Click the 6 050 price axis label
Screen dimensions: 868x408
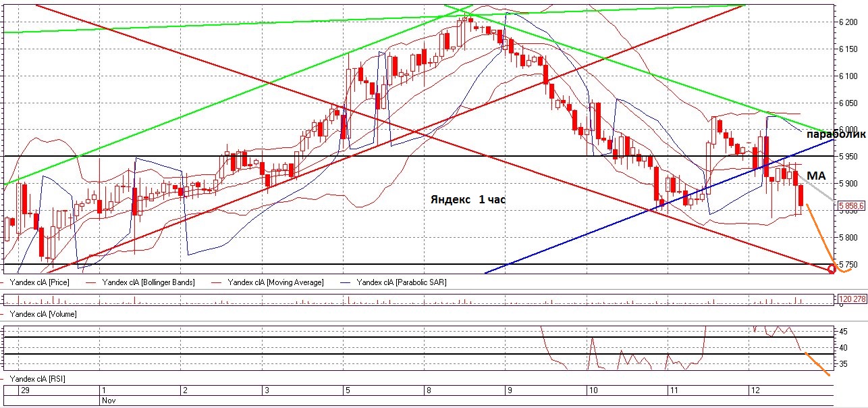coord(848,103)
